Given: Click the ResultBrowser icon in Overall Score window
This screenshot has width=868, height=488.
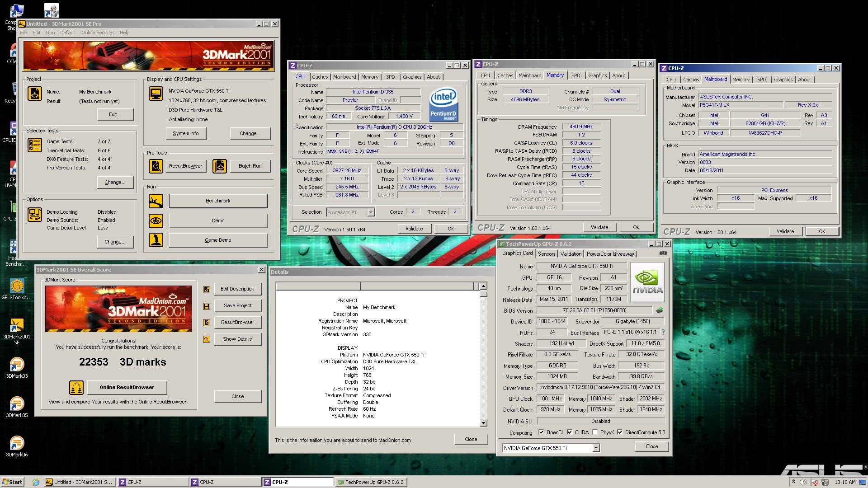Looking at the screenshot, I should [x=207, y=323].
